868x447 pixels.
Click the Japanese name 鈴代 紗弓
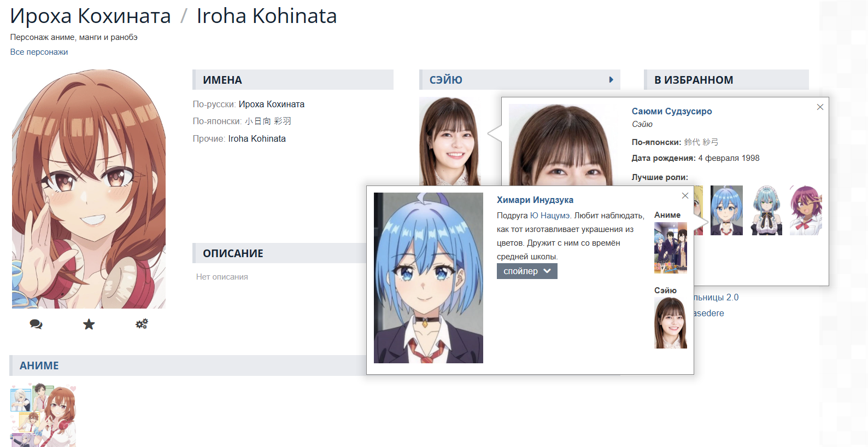click(701, 142)
